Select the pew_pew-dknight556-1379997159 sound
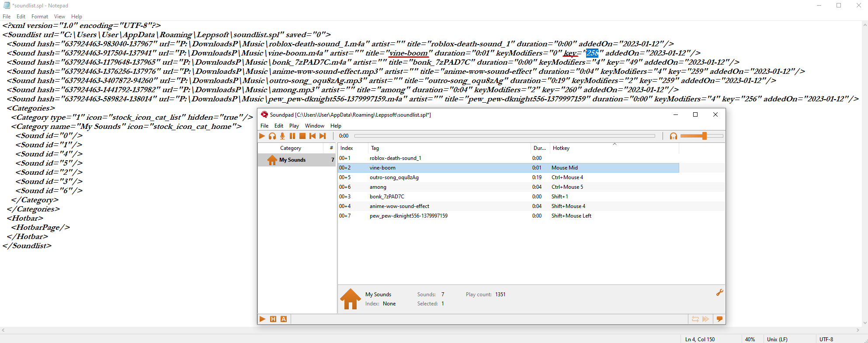868x343 pixels. 508,216
